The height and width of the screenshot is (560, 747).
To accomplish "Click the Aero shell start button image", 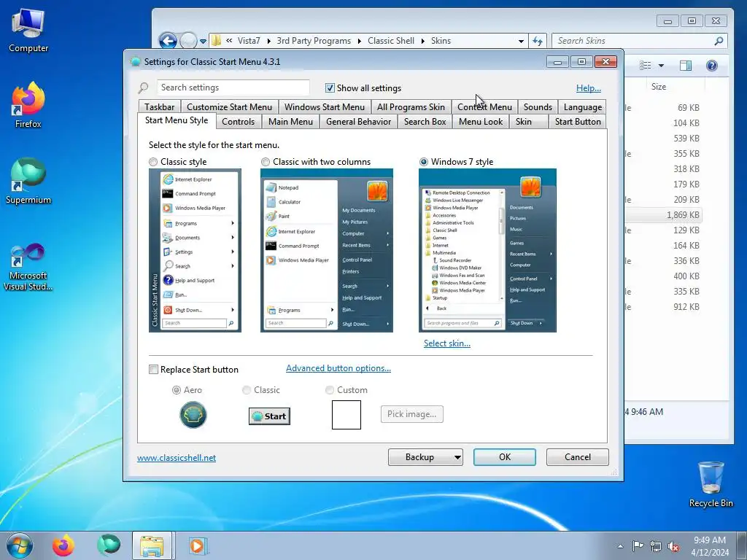I will (x=193, y=415).
